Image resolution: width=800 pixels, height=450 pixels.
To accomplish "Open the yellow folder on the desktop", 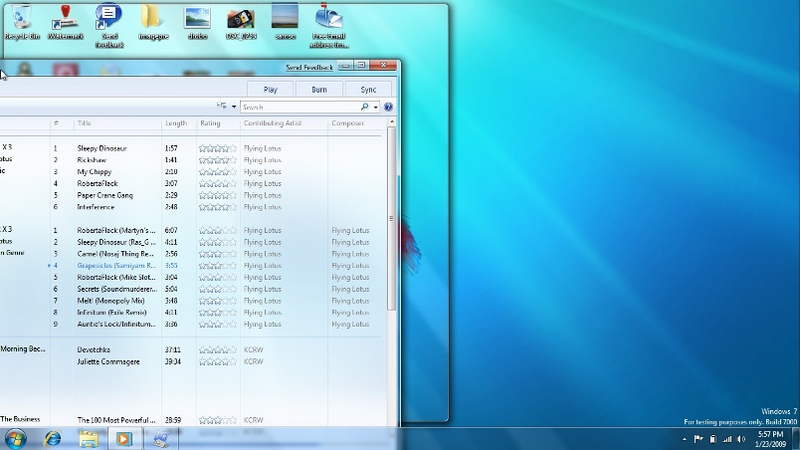I will pyautogui.click(x=153, y=21).
